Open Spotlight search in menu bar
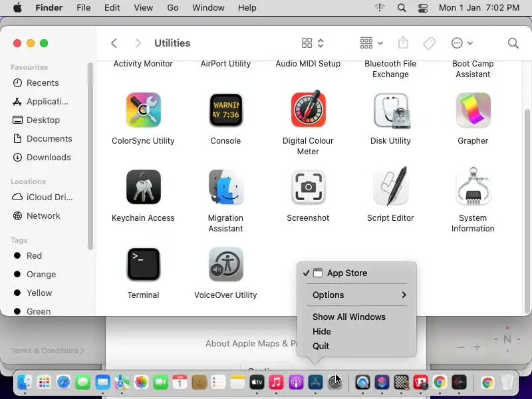Screen dimensions: 532x399 point(402,7)
